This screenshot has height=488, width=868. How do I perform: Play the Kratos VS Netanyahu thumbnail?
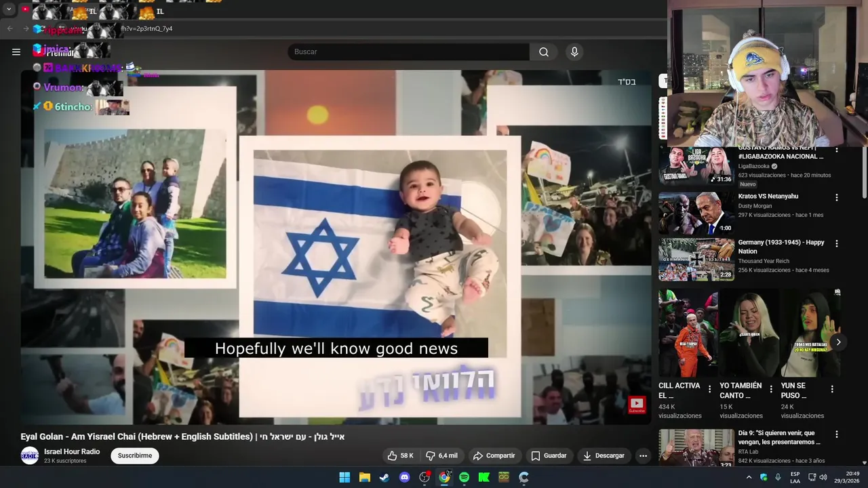696,213
